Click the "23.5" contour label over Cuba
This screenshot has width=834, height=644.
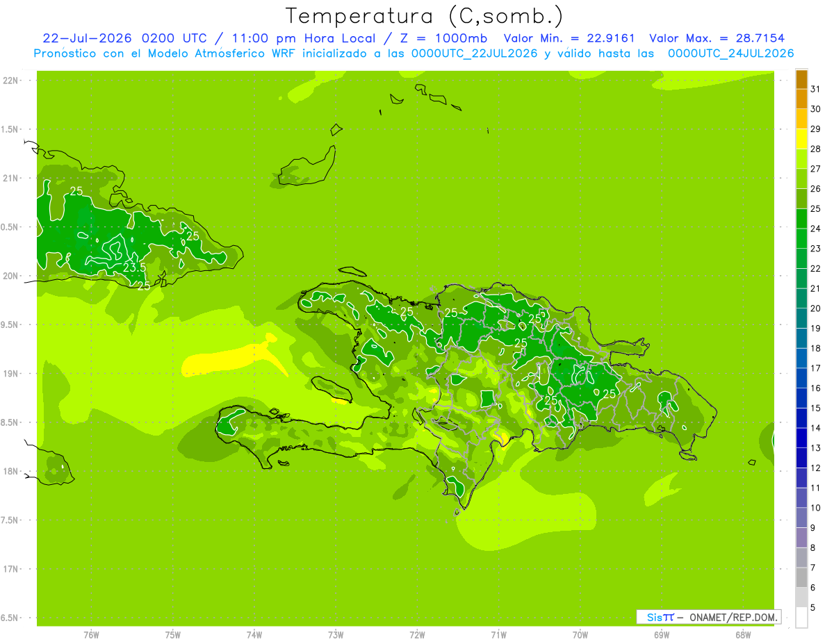pyautogui.click(x=134, y=267)
